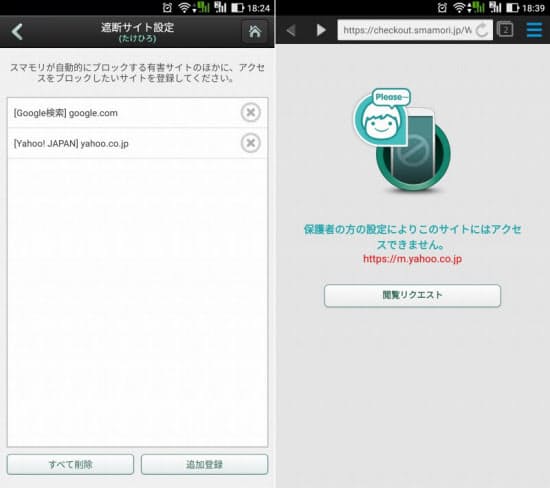Viewport: 550px width, 488px height.
Task: Remove google.com from blocked site list
Action: (x=250, y=113)
